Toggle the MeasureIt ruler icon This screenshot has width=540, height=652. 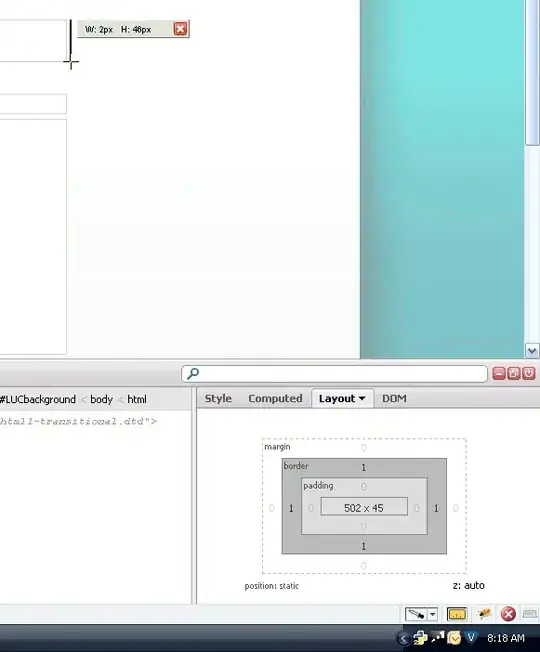(x=456, y=614)
